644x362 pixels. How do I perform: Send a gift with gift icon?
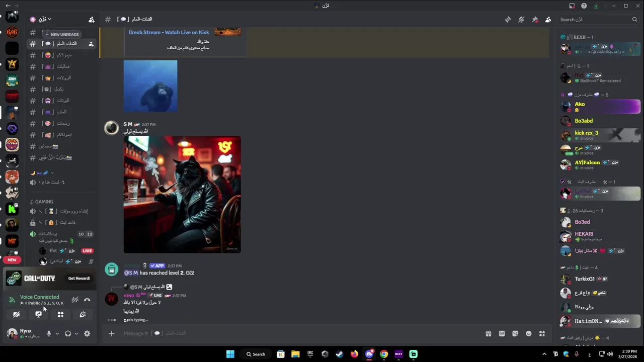tap(488, 333)
